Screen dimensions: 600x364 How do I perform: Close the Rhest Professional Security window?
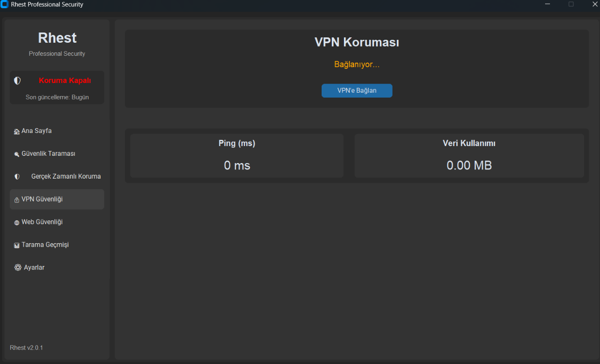[x=595, y=4]
